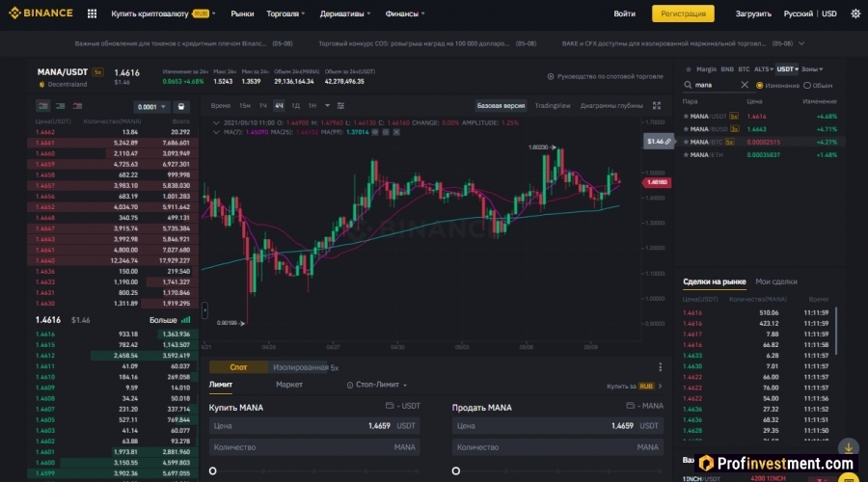Select the Лимит order tab

pos(220,385)
